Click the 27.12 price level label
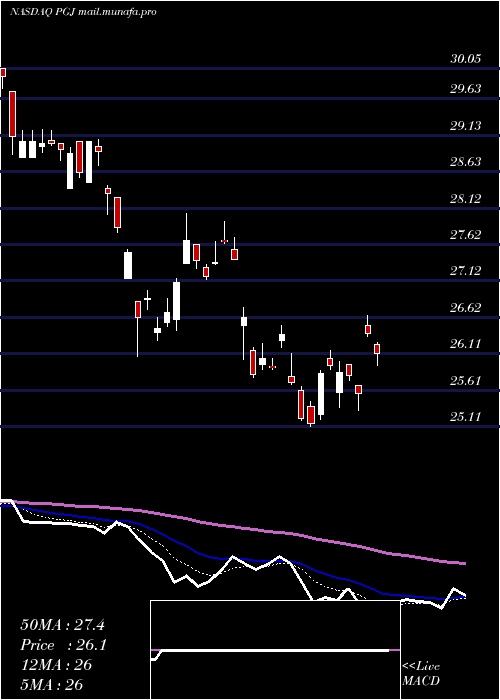 (x=465, y=271)
